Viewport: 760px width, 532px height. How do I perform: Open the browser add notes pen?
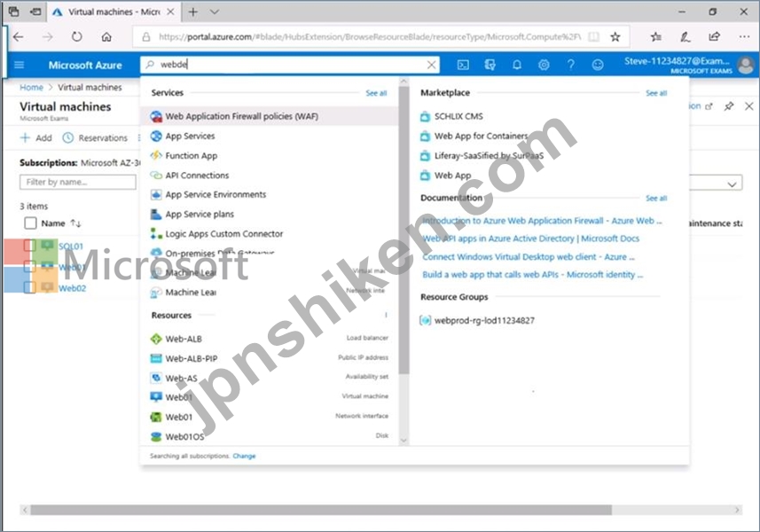[685, 37]
